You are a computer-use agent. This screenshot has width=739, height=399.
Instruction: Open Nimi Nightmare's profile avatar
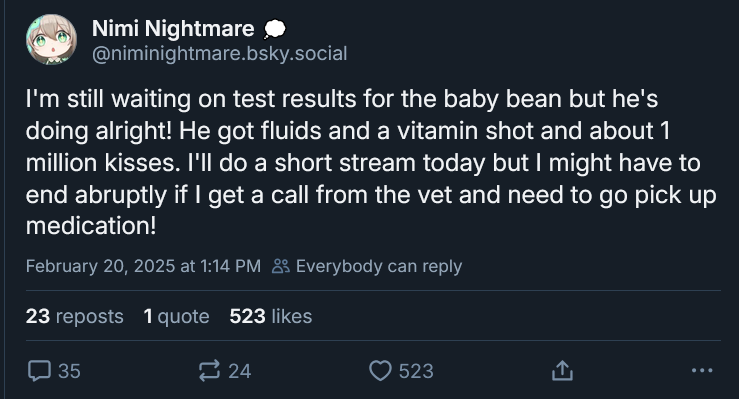[x=51, y=40]
